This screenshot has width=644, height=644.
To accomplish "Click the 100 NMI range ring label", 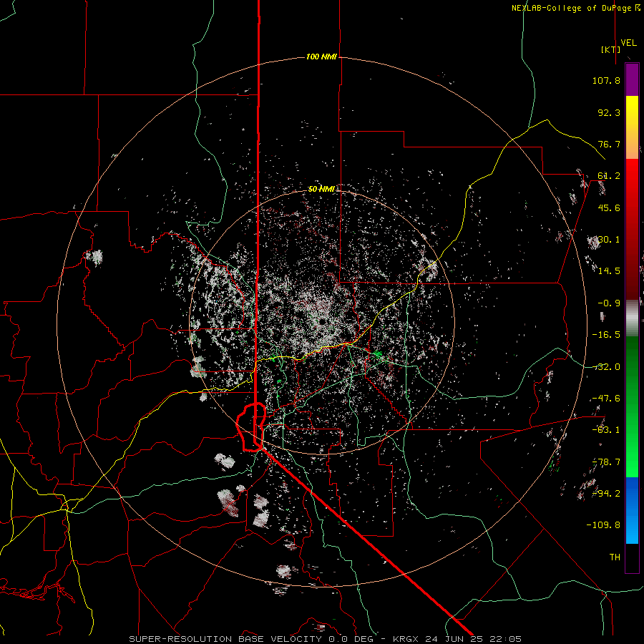I will [x=321, y=57].
